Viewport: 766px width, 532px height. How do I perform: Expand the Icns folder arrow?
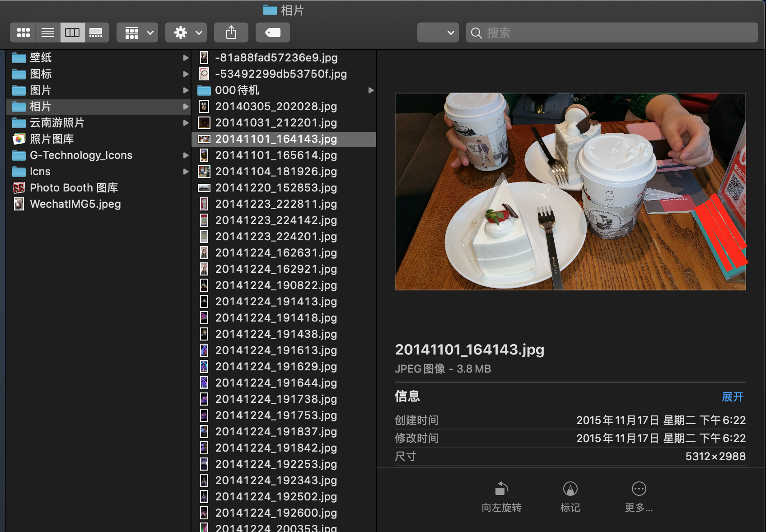tap(186, 172)
